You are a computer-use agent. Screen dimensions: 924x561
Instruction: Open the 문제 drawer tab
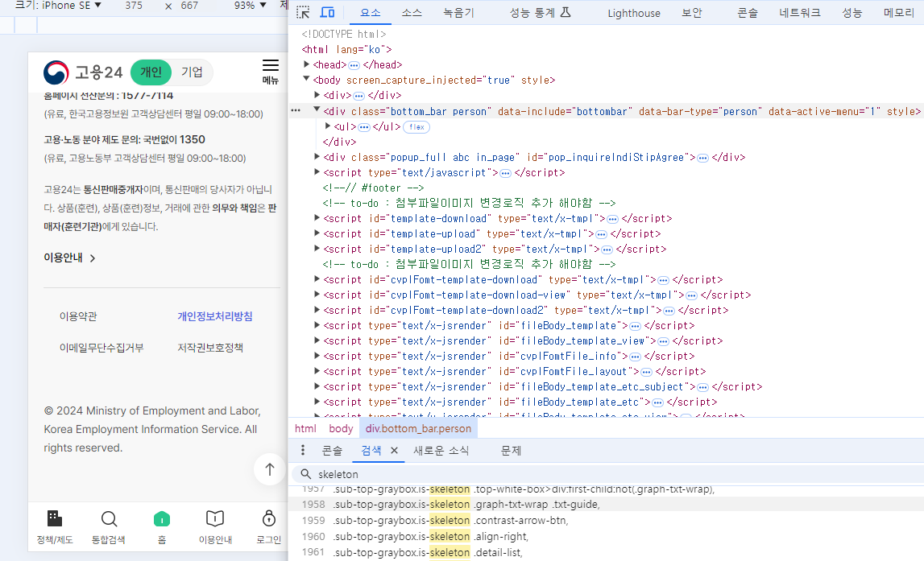coord(511,451)
